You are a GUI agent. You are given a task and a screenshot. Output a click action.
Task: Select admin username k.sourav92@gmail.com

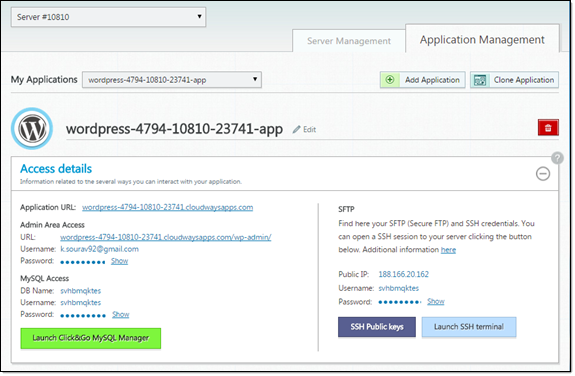point(99,249)
